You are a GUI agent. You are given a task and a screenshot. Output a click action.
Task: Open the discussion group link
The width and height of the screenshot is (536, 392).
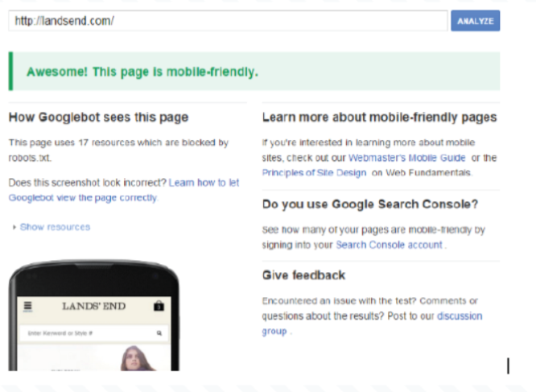(x=373, y=324)
